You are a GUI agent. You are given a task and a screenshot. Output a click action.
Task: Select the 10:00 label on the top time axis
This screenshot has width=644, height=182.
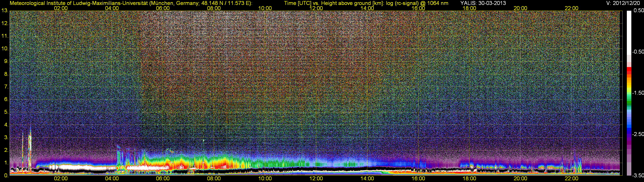pyautogui.click(x=265, y=8)
